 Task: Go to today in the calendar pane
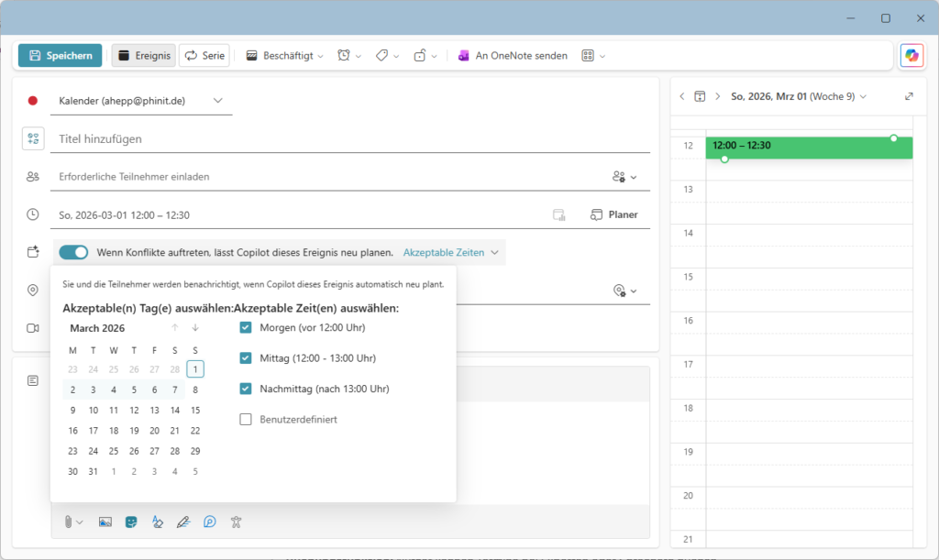(700, 96)
